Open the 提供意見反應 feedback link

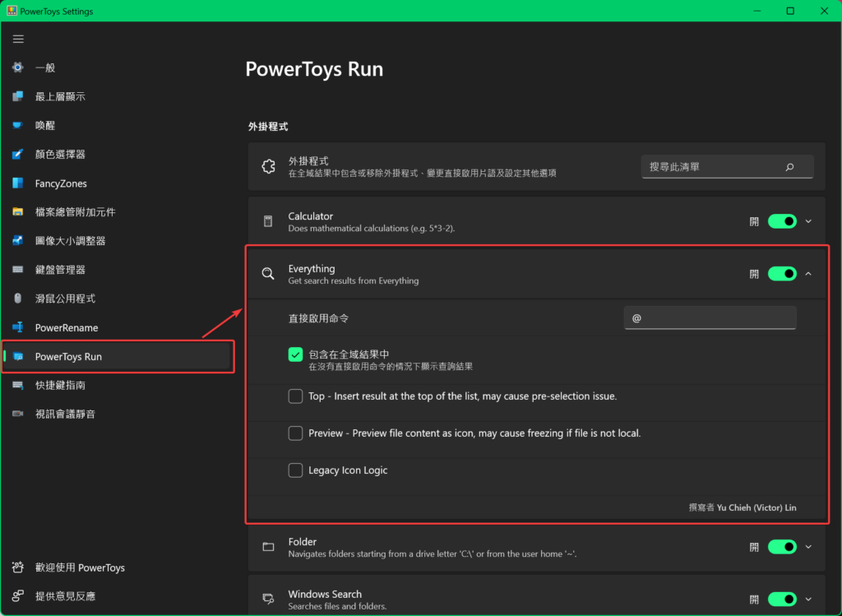coord(117,596)
